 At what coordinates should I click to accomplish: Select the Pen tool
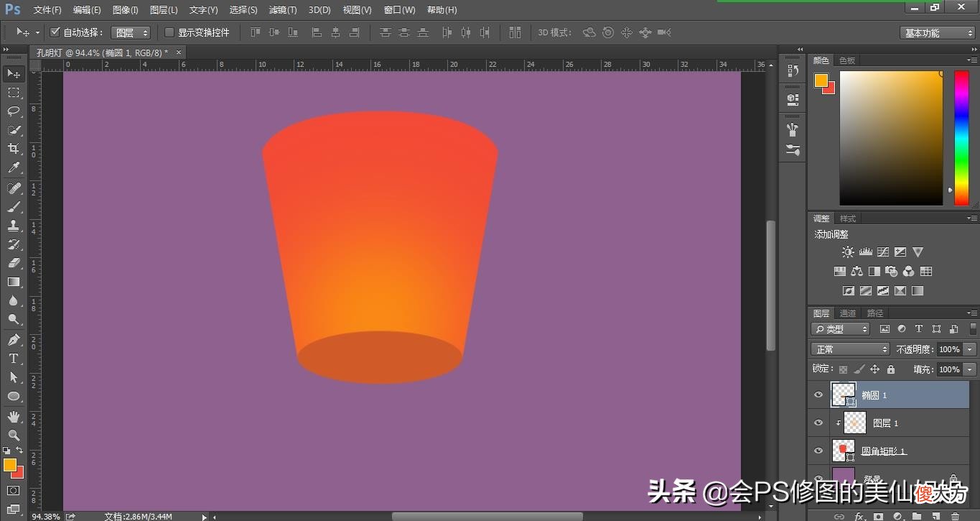pos(14,339)
